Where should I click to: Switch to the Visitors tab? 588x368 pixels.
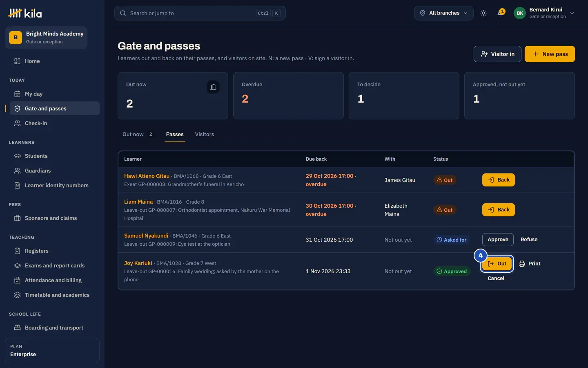coord(205,134)
